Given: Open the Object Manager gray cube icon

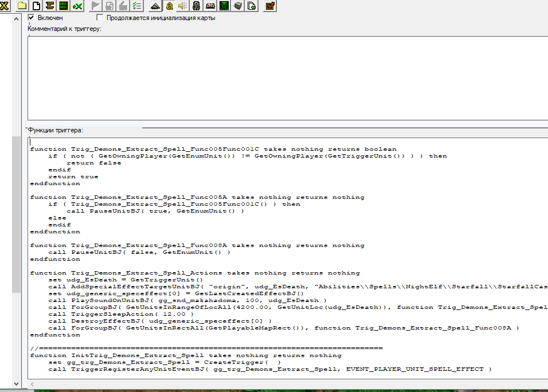Looking at the screenshot, I should click(x=238, y=6).
